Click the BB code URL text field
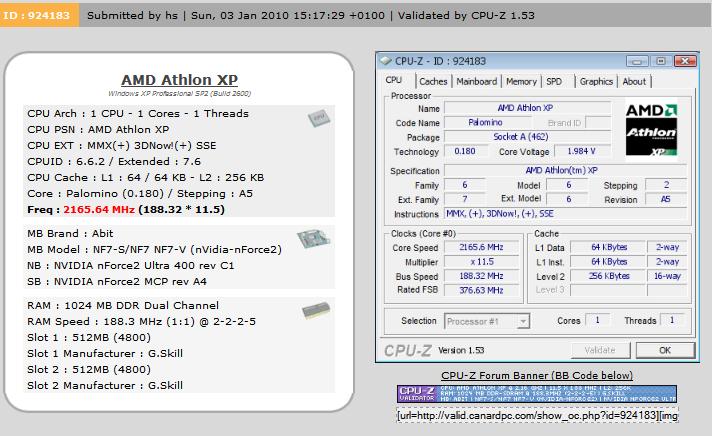Viewport: 712px width, 436px height. (x=537, y=415)
